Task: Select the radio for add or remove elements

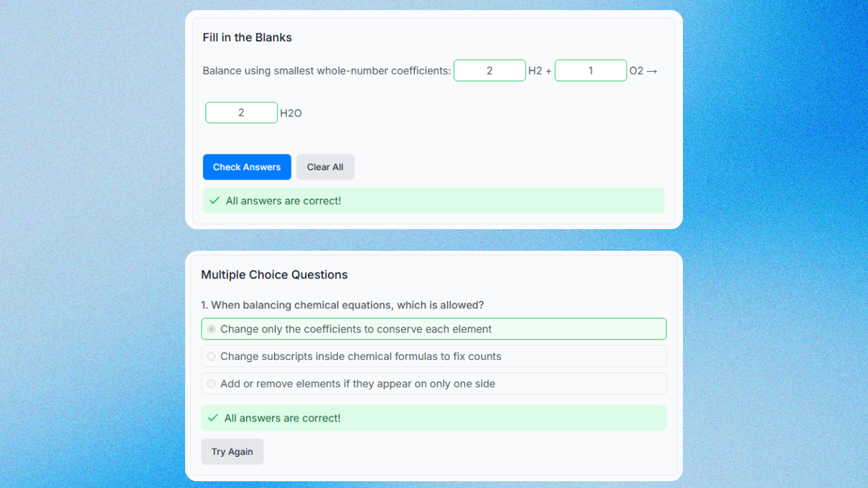Action: (212, 384)
